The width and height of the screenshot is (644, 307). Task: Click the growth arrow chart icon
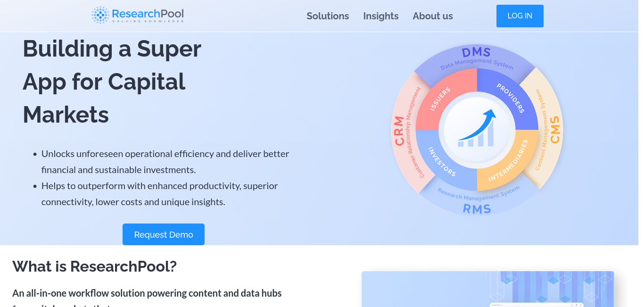click(477, 128)
